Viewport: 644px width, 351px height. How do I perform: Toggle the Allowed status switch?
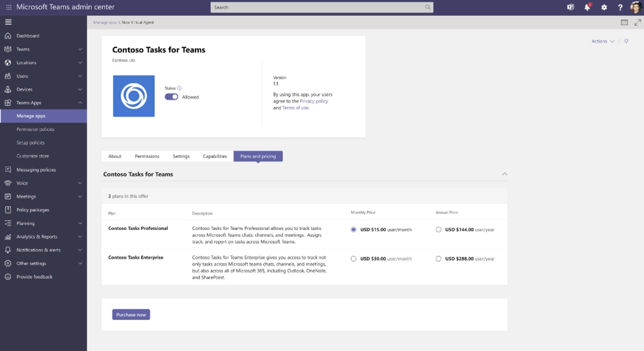coord(171,97)
